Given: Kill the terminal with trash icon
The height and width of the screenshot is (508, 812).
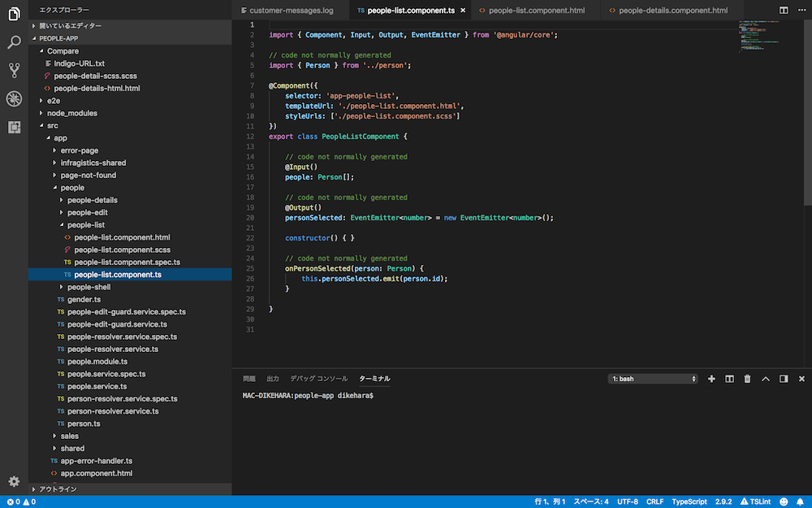Looking at the screenshot, I should click(747, 379).
